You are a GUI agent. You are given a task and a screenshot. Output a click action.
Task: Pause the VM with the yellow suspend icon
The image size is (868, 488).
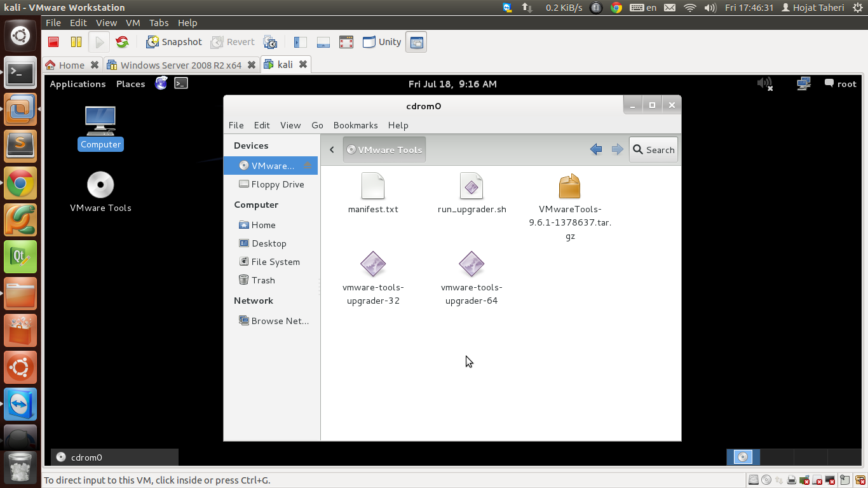tap(76, 42)
